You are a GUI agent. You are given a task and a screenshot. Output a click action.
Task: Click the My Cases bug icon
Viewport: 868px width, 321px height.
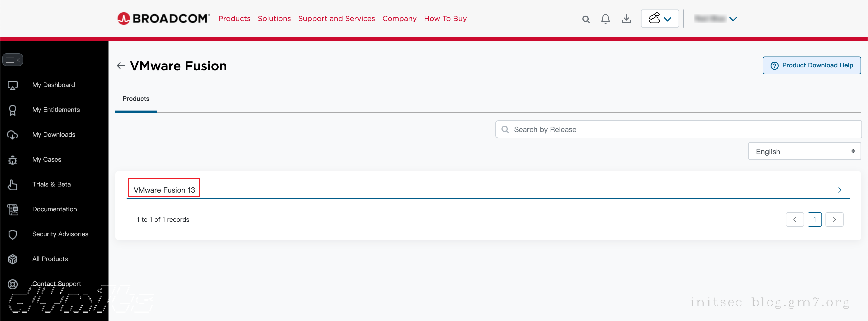click(13, 160)
